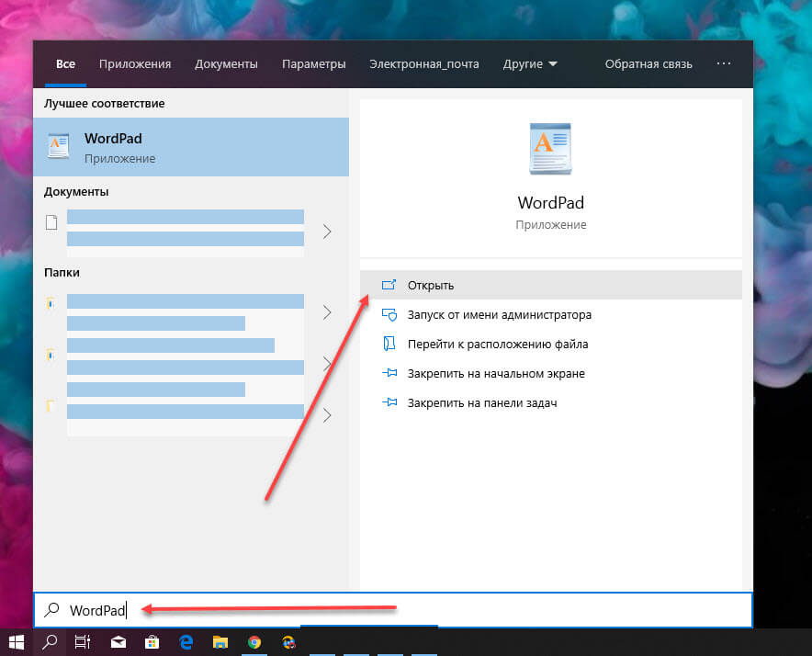The image size is (812, 656).
Task: Open the Mail app in the taskbar
Action: [x=118, y=642]
